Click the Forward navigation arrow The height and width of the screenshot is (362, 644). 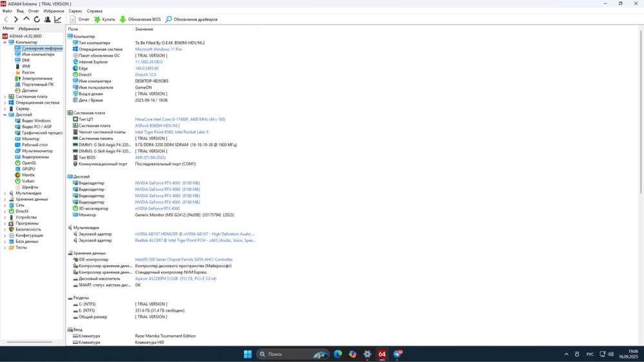(x=15, y=19)
